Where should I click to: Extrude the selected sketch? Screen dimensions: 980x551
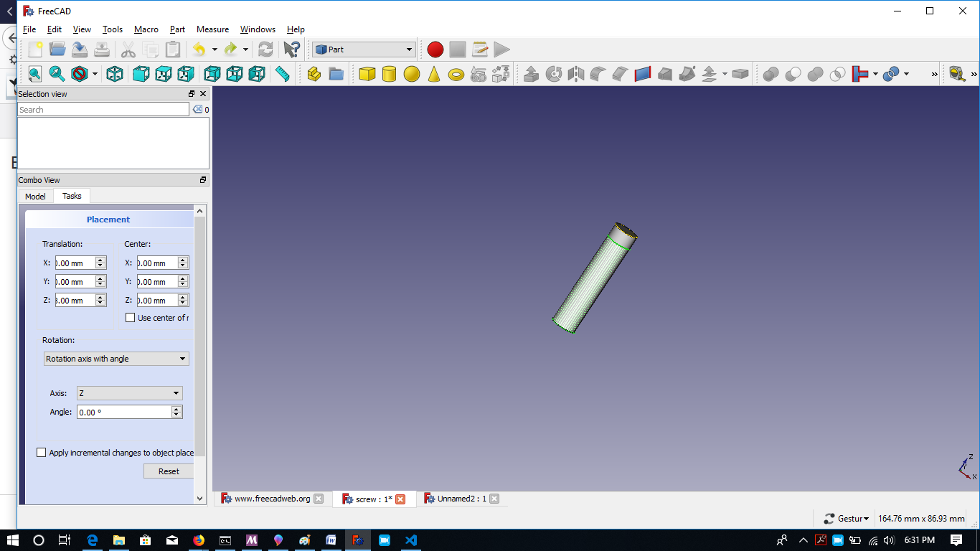click(532, 74)
